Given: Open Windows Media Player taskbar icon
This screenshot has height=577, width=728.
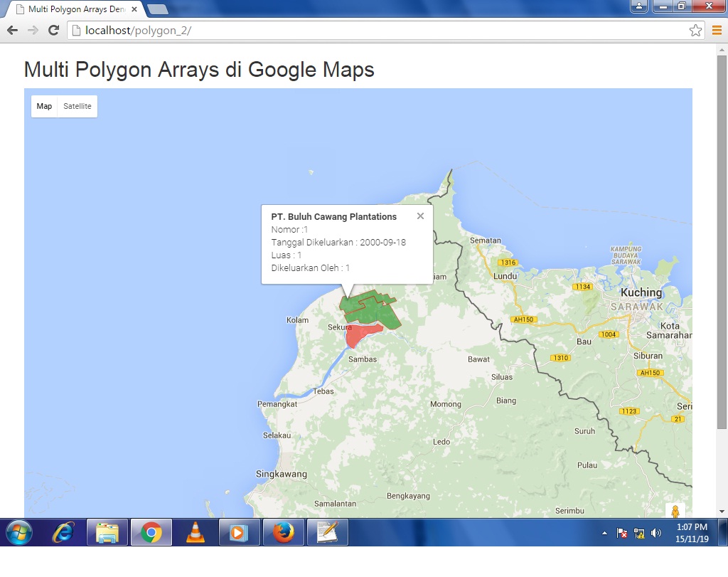Looking at the screenshot, I should 239,532.
